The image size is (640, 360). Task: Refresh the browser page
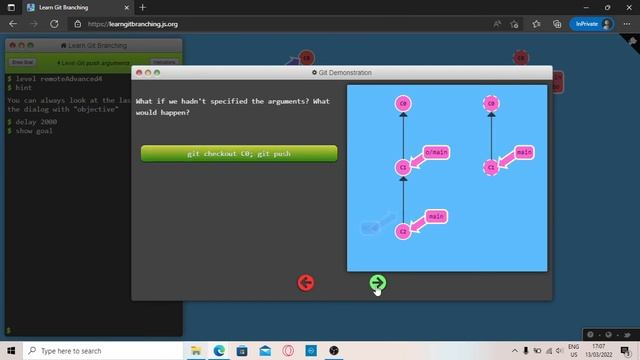pyautogui.click(x=54, y=24)
